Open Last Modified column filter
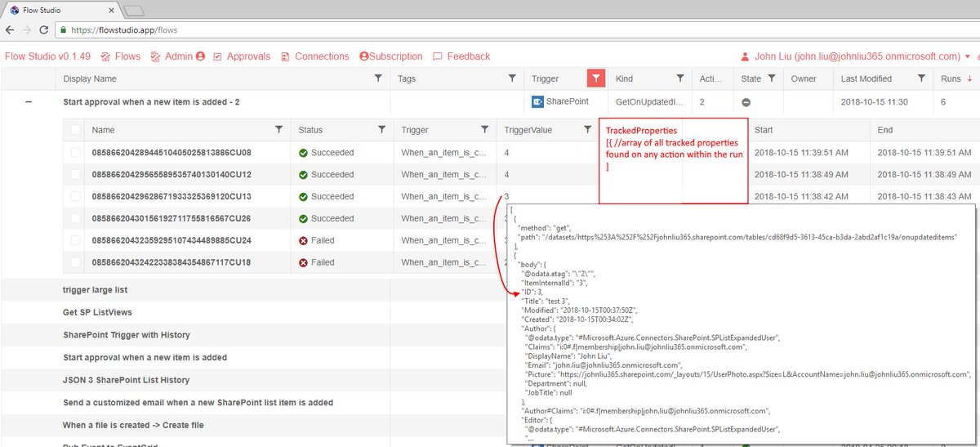Screen dimensions: 980x447 (x=922, y=78)
